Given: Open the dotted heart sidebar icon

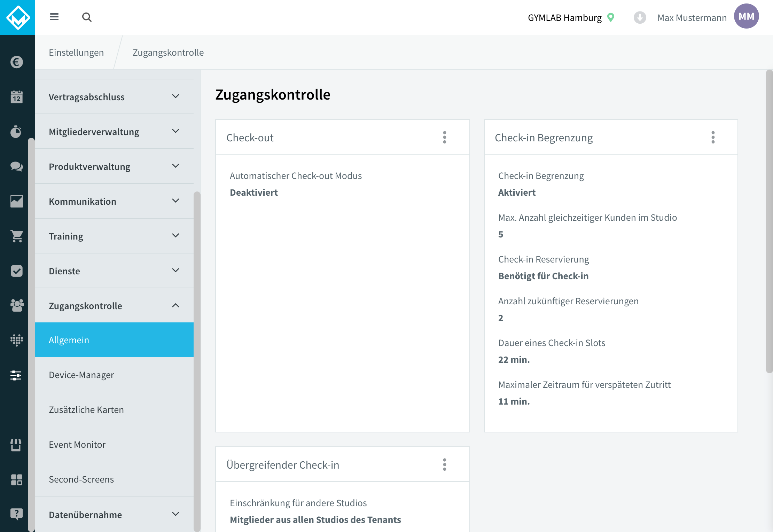Looking at the screenshot, I should [16, 340].
